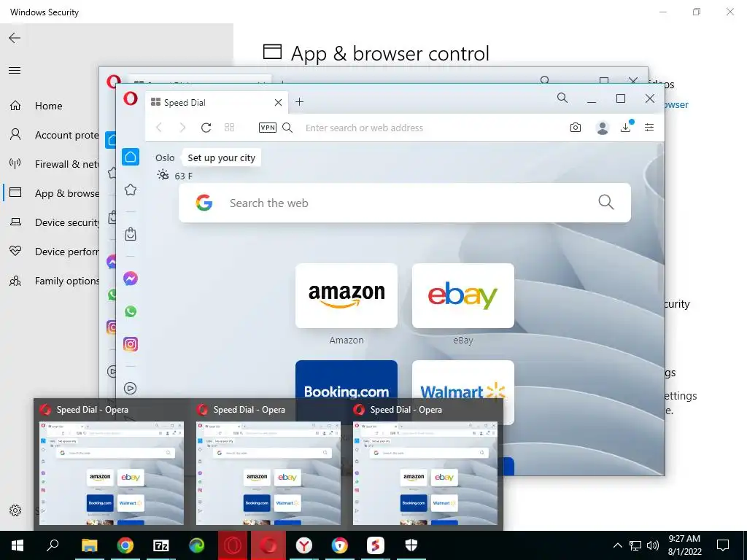This screenshot has width=747, height=560.
Task: Click the 63 F weather reading
Action: (183, 176)
